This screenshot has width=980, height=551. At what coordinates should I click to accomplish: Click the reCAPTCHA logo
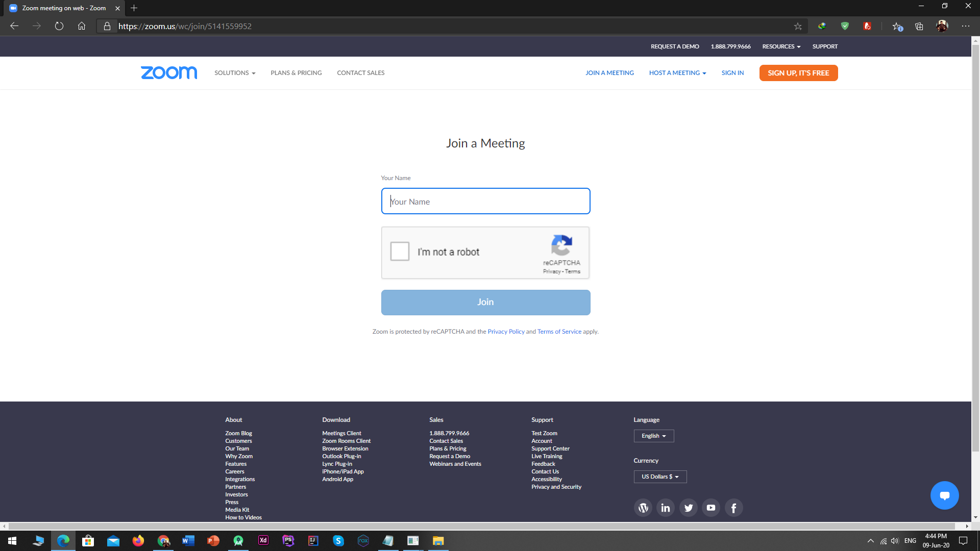click(561, 245)
